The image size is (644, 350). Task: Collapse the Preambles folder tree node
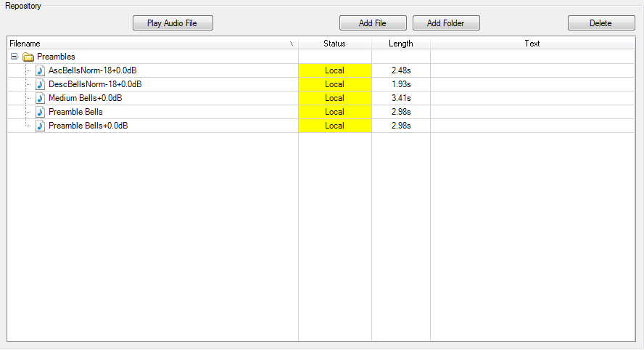[15, 57]
